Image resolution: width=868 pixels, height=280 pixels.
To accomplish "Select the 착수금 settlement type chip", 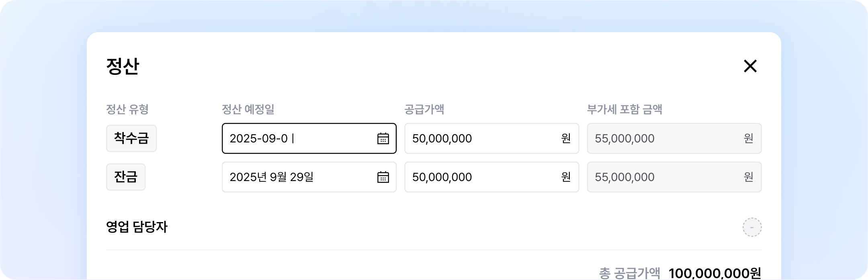I will pos(131,138).
